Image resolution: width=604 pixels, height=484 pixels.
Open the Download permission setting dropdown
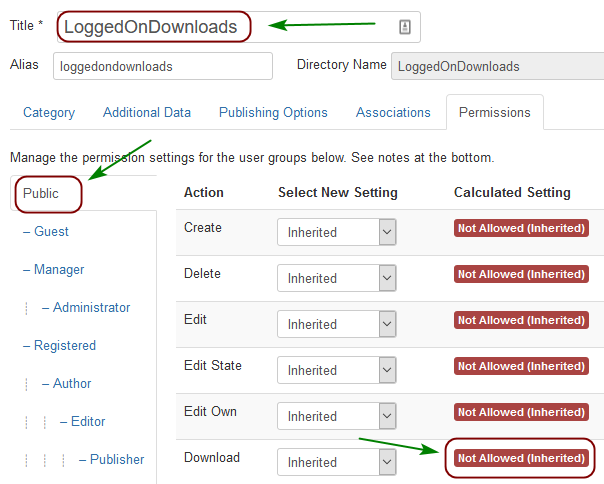337,462
